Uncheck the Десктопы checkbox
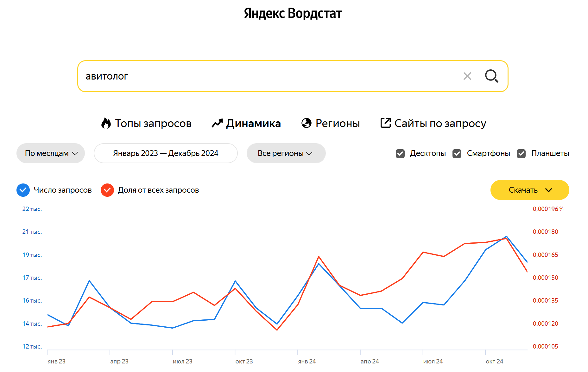The width and height of the screenshot is (588, 372). click(400, 154)
